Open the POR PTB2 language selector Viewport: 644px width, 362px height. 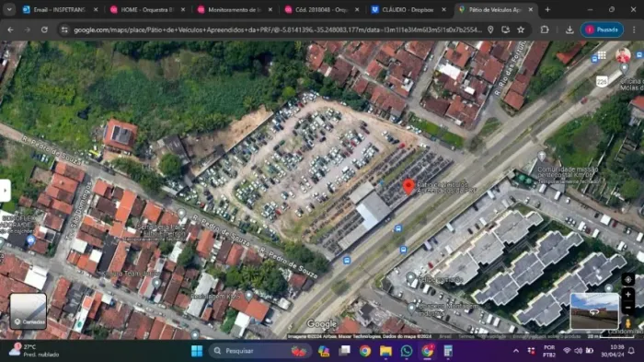point(549,351)
